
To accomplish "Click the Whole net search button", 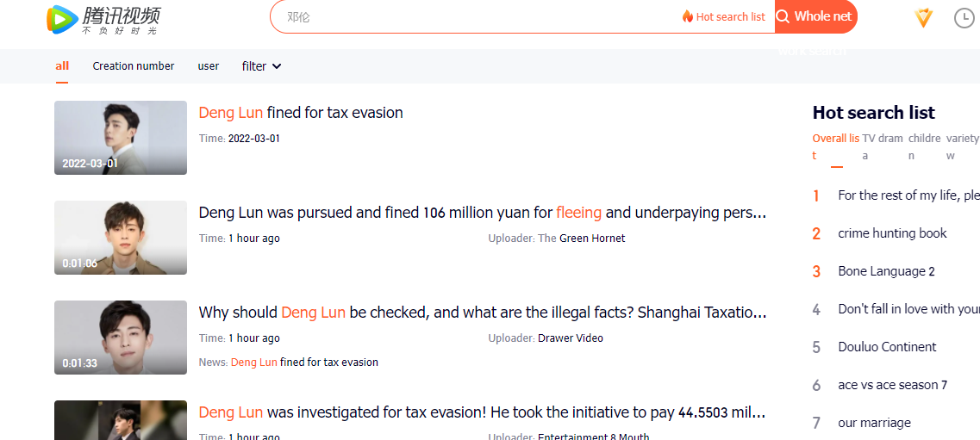I will [815, 17].
